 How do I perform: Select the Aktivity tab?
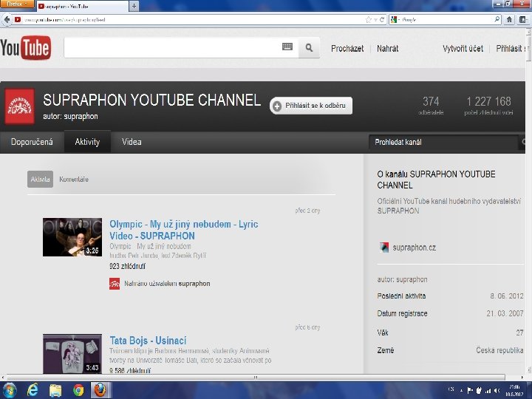pyautogui.click(x=87, y=142)
